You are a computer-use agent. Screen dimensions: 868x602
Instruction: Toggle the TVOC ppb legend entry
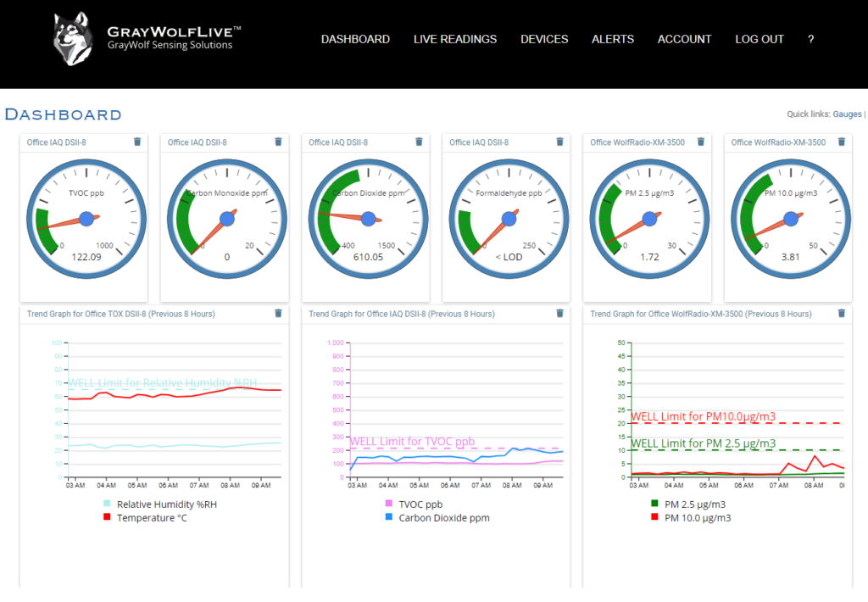(x=420, y=504)
